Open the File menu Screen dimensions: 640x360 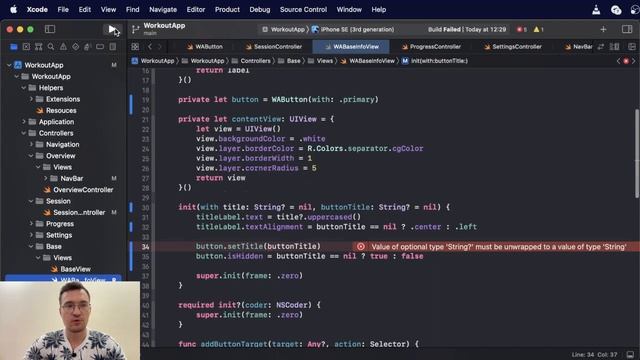63,9
